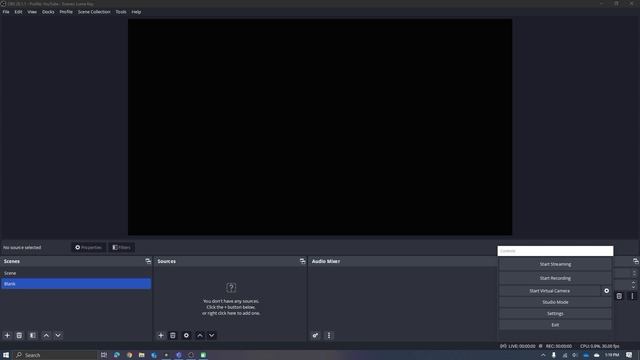Open Windows notification center icon
Image resolution: width=640 pixels, height=360 pixels.
pos(629,355)
